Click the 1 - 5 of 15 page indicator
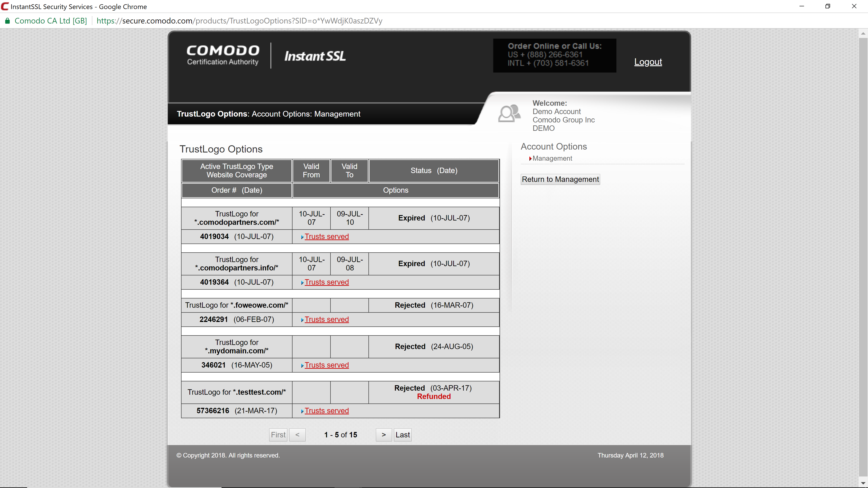 (x=340, y=435)
